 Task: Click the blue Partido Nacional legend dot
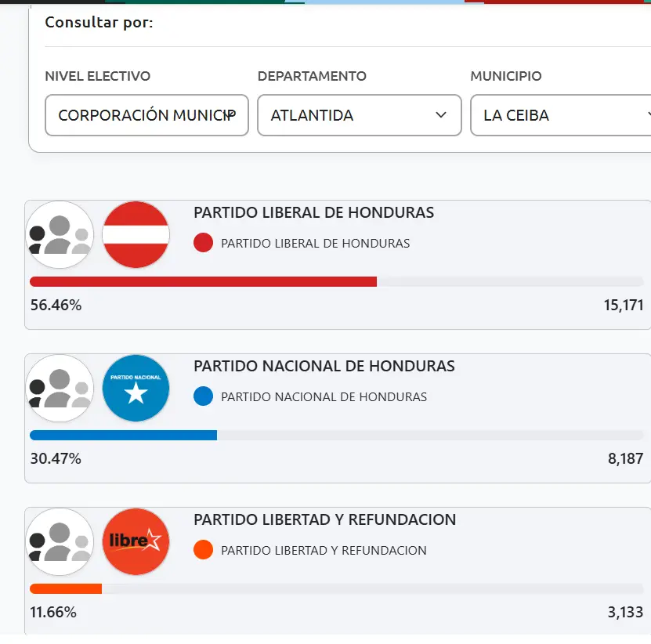(203, 396)
